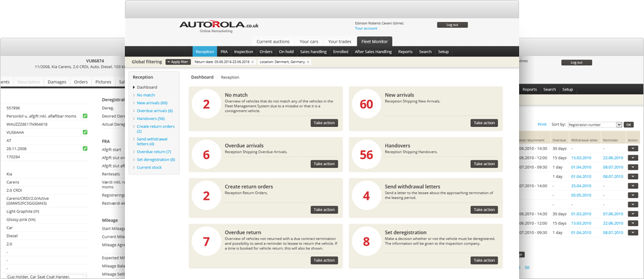Remove the Location Denmark, Germany filter tag

click(308, 62)
